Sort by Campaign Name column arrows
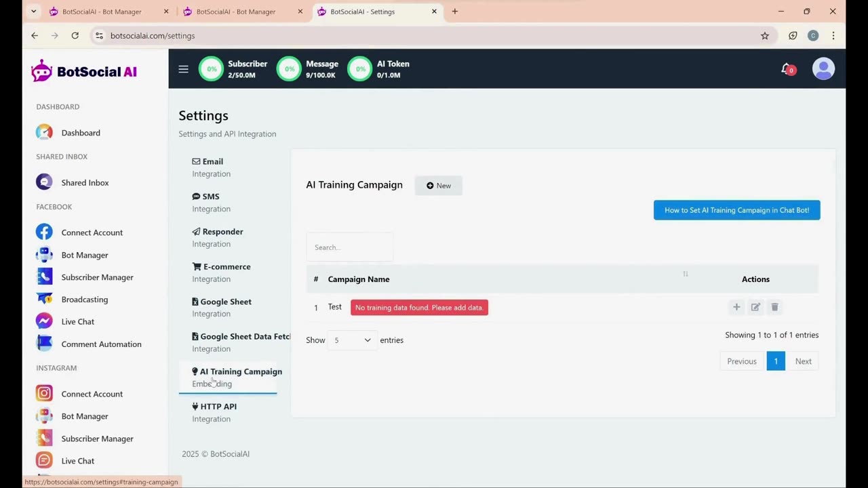The height and width of the screenshot is (488, 868). 686,274
